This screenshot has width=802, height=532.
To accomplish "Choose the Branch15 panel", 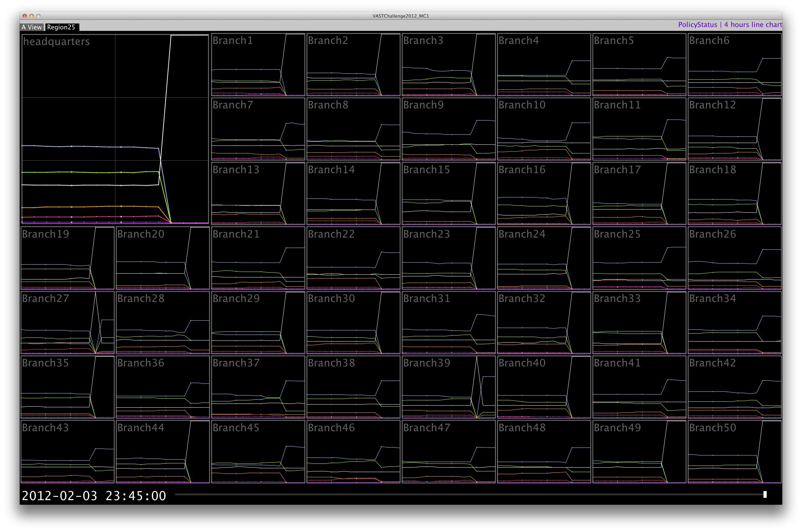I will 449,194.
